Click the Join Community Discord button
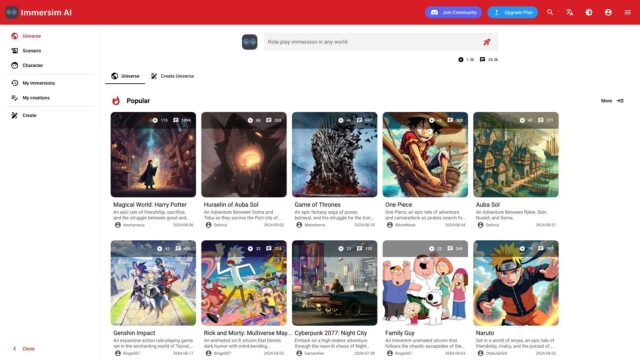Viewport: 640px width, 360px height. tap(453, 12)
